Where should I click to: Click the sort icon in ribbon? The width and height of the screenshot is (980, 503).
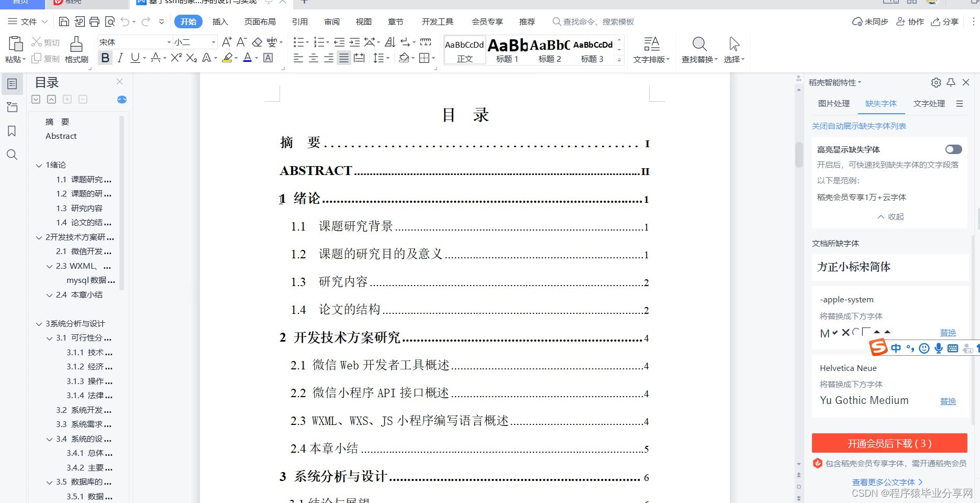(x=390, y=42)
